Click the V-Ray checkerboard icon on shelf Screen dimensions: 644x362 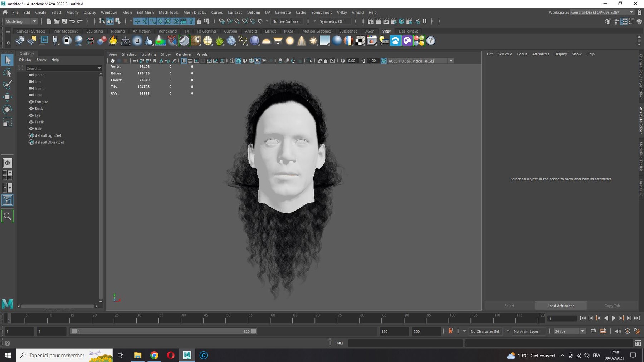pyautogui.click(x=360, y=41)
